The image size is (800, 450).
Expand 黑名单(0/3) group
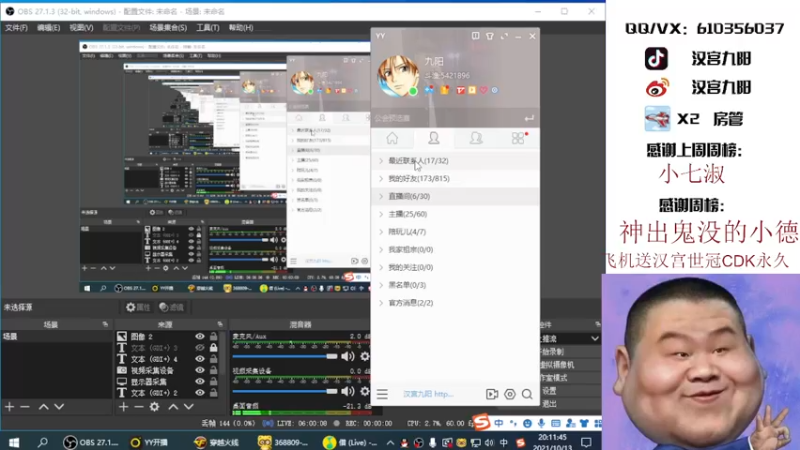(x=455, y=285)
